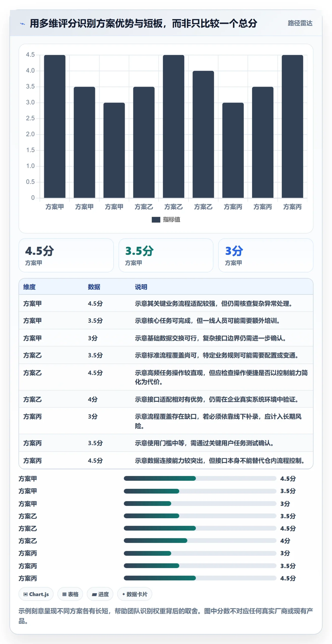Viewport: 332px width, 644px height.
Task: Select the 方案丙 chart bar reaching 4.5
Action: coord(292,126)
